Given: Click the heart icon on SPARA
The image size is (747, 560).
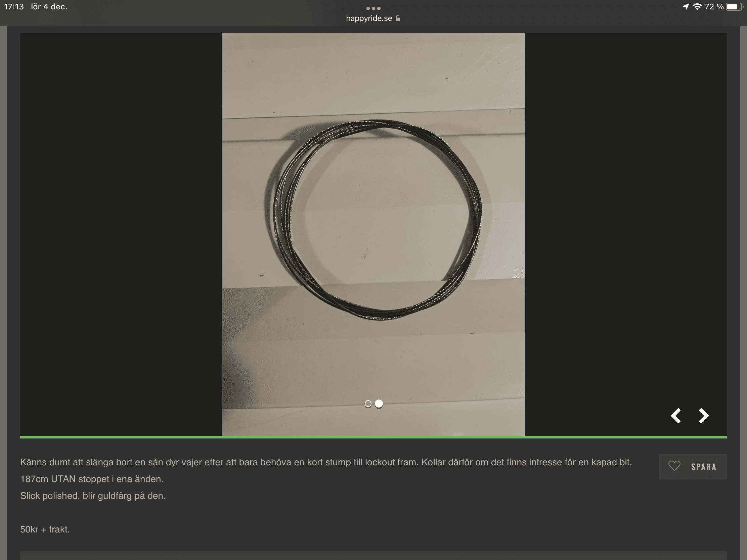Looking at the screenshot, I should click(674, 466).
